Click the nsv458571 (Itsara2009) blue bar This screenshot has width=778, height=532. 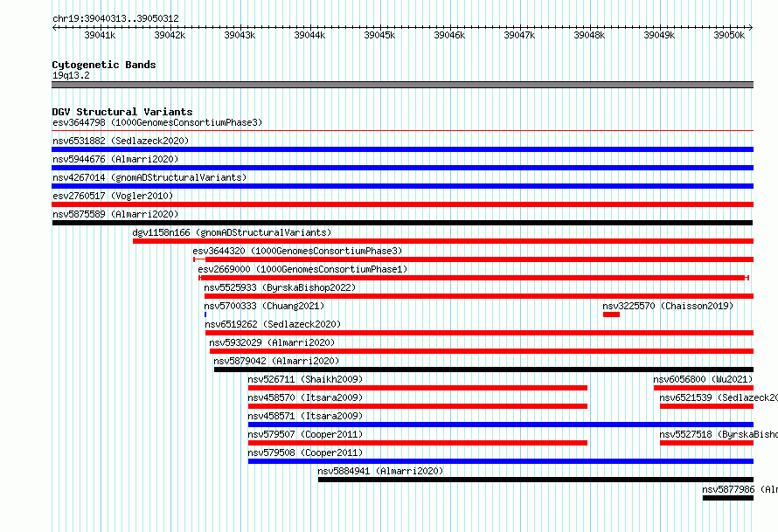501,425
